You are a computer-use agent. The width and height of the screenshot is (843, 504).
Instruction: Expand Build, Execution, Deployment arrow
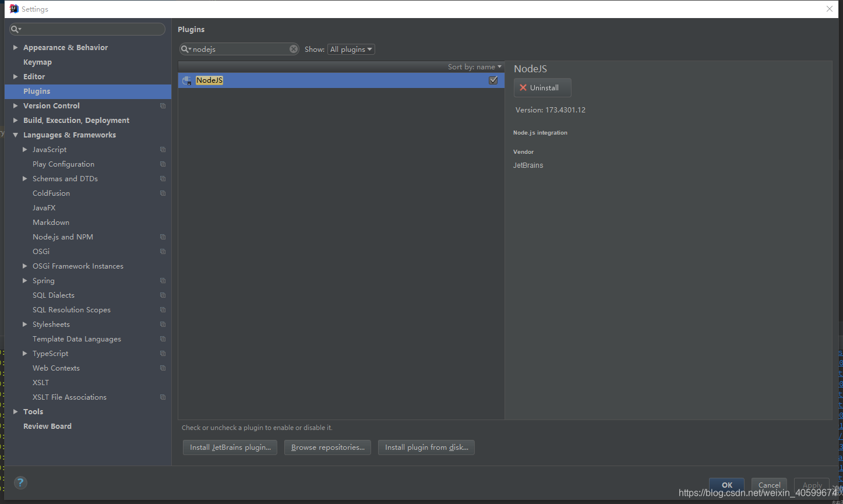[15, 120]
